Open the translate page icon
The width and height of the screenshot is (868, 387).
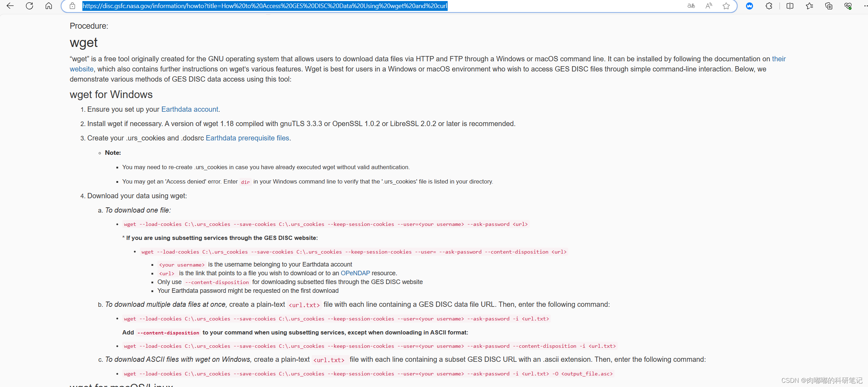pos(691,6)
